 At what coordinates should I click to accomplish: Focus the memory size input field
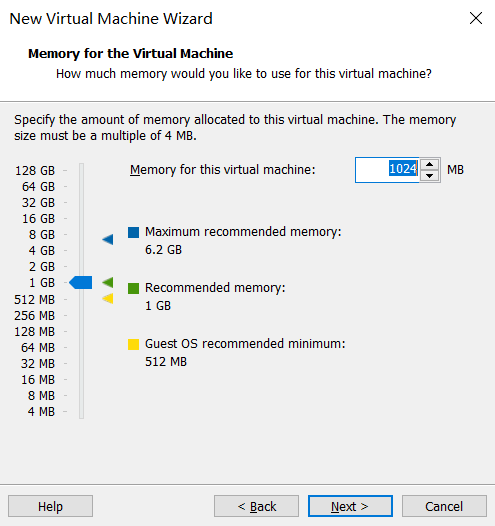click(x=387, y=170)
